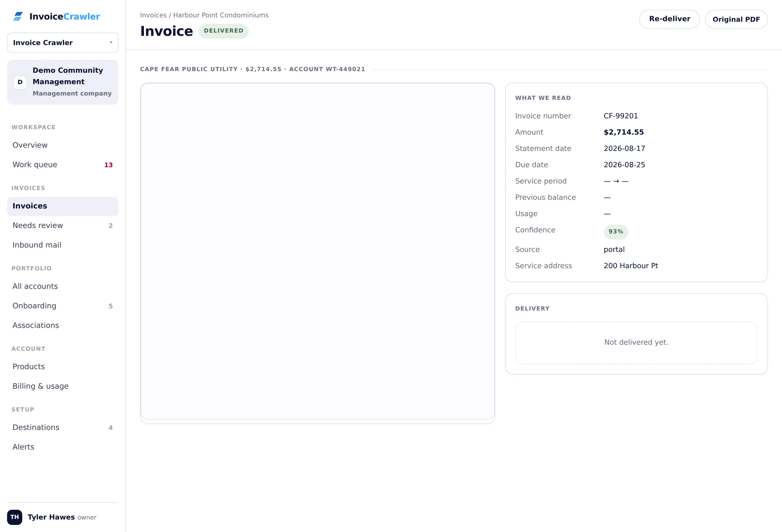This screenshot has width=782, height=532.
Task: Click the Cape Fear Public Utility header line
Action: point(252,69)
